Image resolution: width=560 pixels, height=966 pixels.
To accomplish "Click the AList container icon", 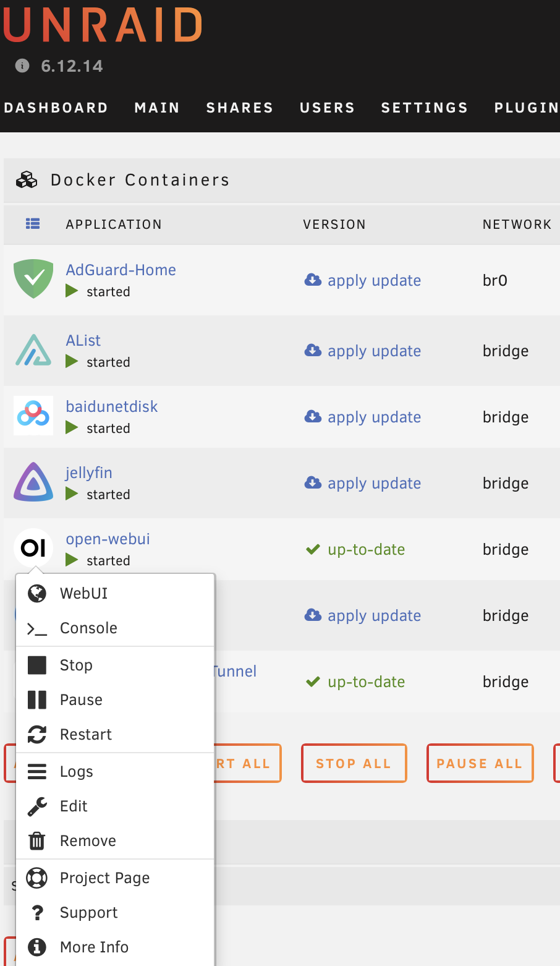I will coord(33,349).
